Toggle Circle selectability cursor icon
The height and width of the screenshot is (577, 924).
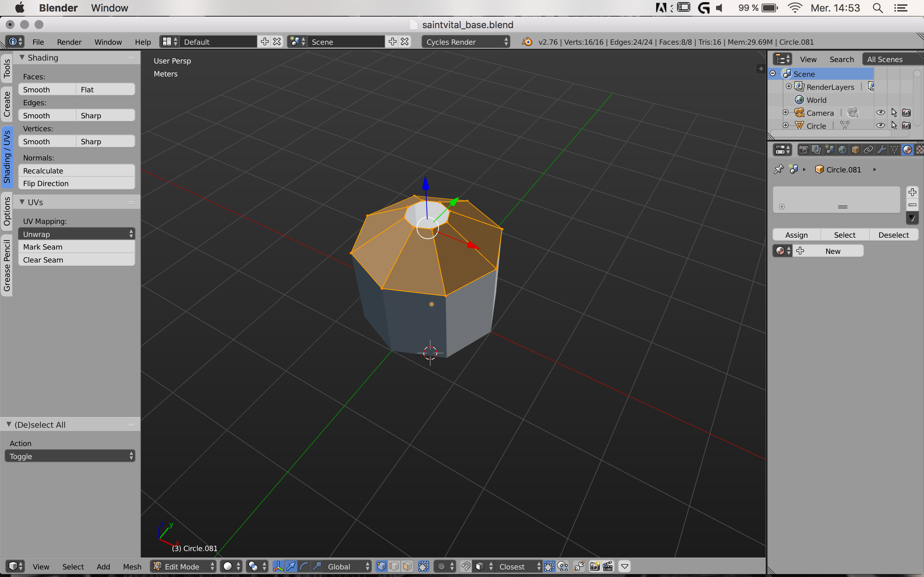894,125
